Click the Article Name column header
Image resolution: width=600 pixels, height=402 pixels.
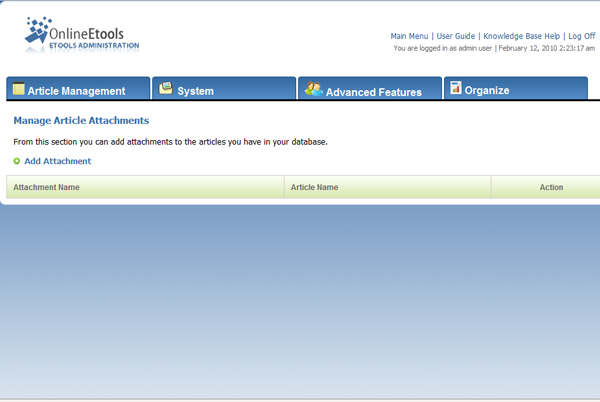click(x=314, y=187)
